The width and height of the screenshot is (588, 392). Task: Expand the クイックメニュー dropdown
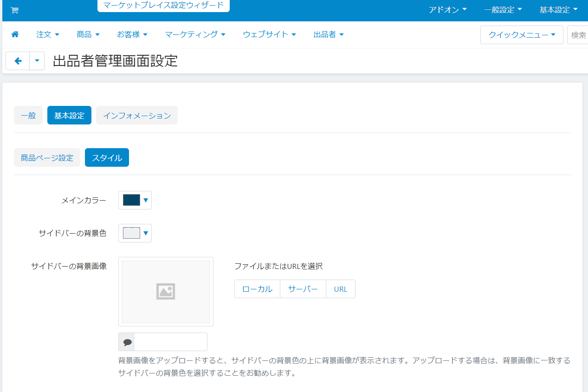[x=522, y=35]
